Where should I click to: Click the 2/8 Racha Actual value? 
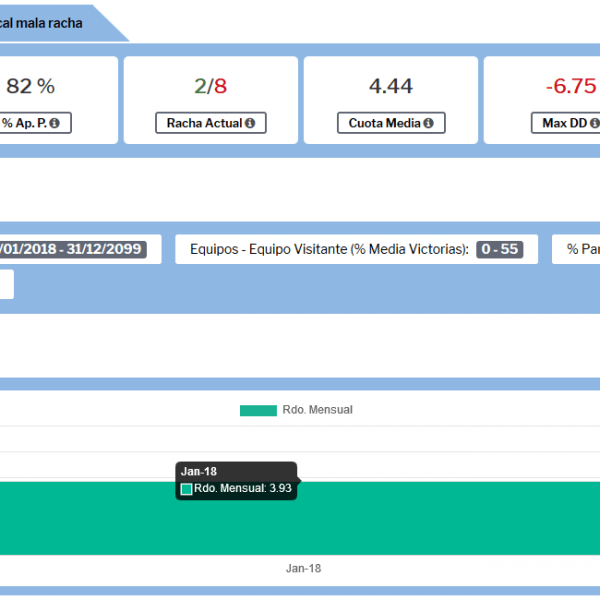(211, 86)
